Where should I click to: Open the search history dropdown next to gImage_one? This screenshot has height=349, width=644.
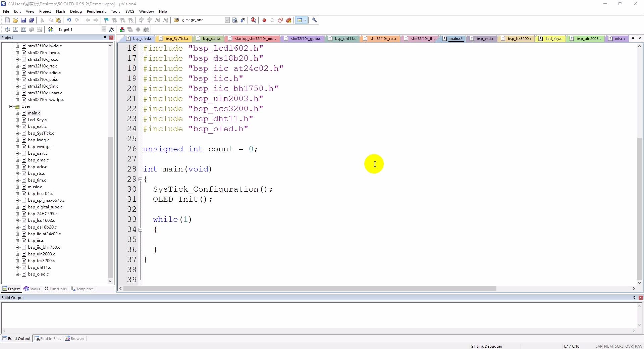coord(227,20)
